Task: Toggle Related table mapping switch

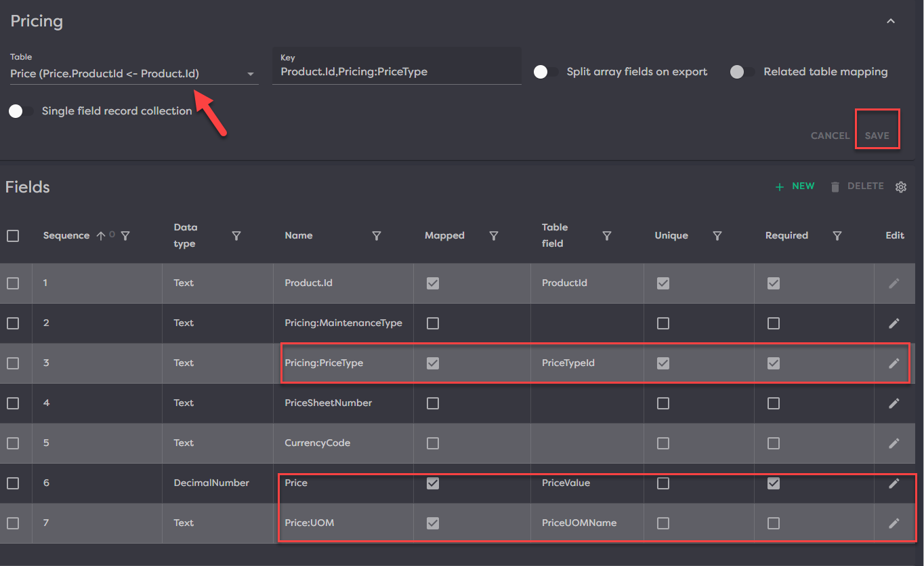Action: [742, 72]
